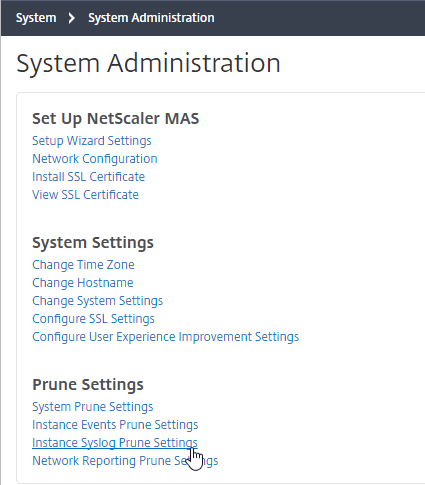The width and height of the screenshot is (425, 485).
Task: Click the System Administration page title
Action: point(148,63)
